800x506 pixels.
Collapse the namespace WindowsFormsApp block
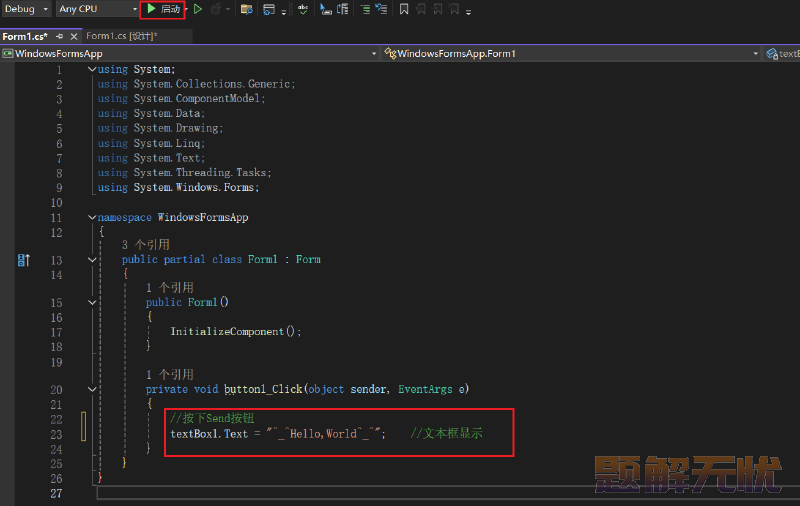pos(92,217)
